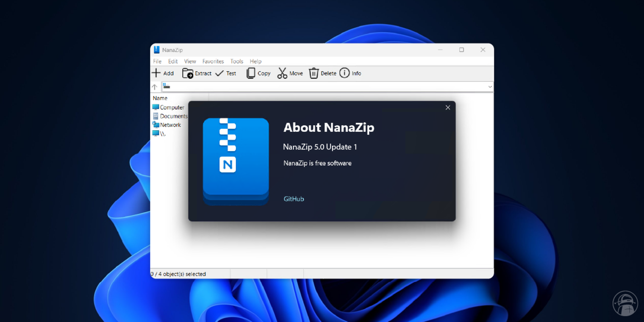Click the status bar showing selected objects
This screenshot has width=644, height=322.
179,274
